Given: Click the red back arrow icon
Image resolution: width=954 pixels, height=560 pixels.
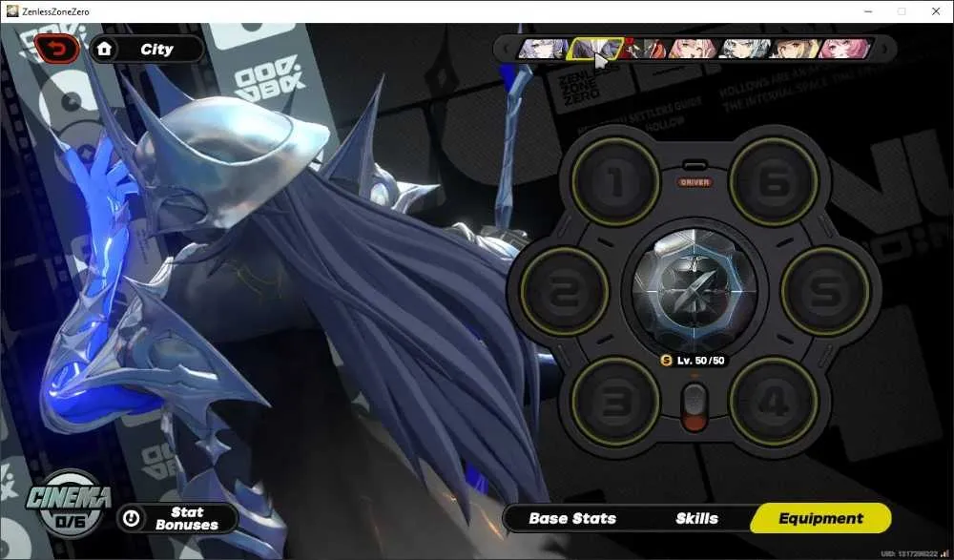Looking at the screenshot, I should [x=56, y=49].
